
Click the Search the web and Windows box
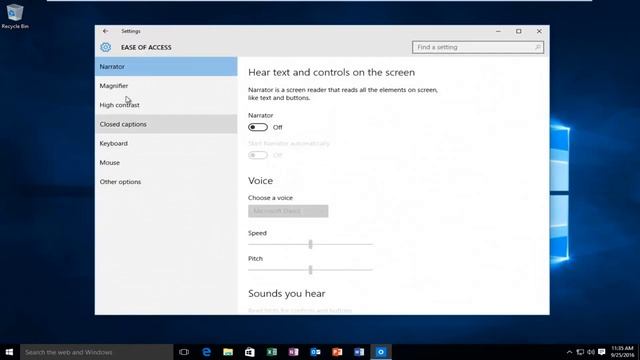click(97, 352)
